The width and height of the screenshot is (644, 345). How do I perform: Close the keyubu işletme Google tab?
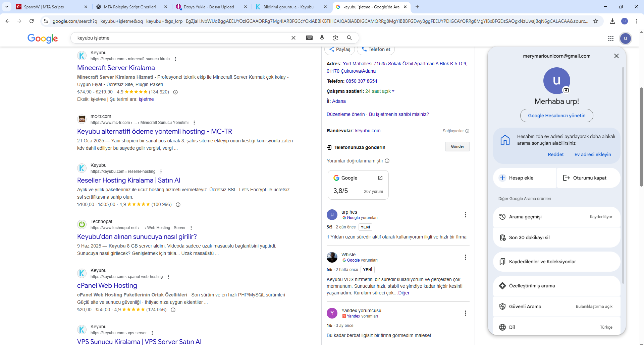pos(405,7)
